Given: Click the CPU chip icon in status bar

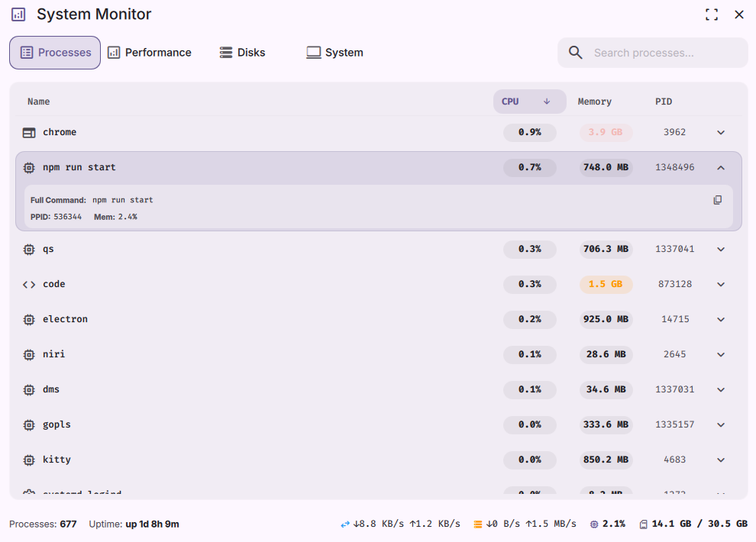Looking at the screenshot, I should pyautogui.click(x=594, y=524).
